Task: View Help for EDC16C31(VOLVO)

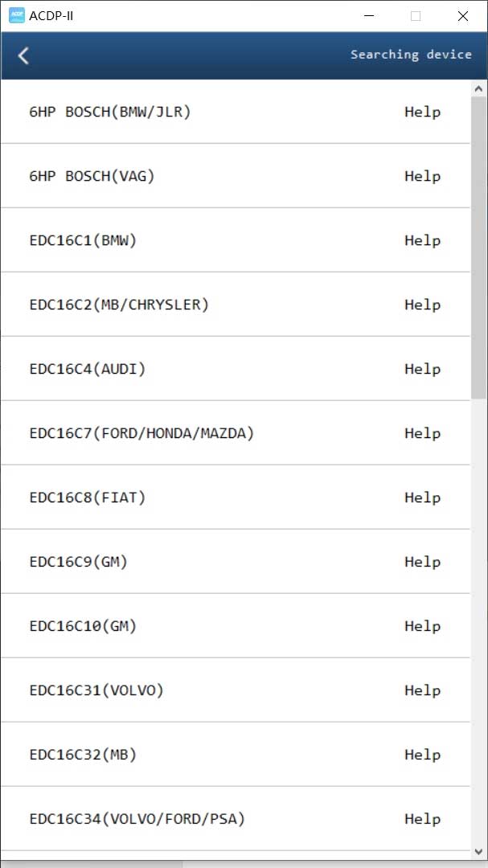Action: click(x=422, y=690)
